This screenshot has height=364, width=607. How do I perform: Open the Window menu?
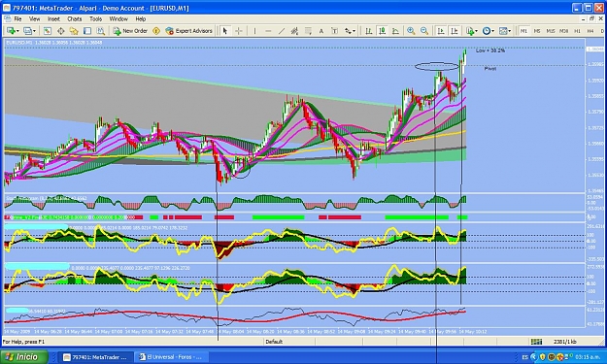coord(118,19)
